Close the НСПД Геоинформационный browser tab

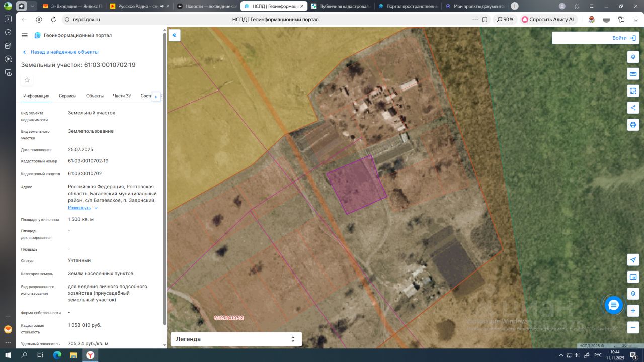coord(302,6)
